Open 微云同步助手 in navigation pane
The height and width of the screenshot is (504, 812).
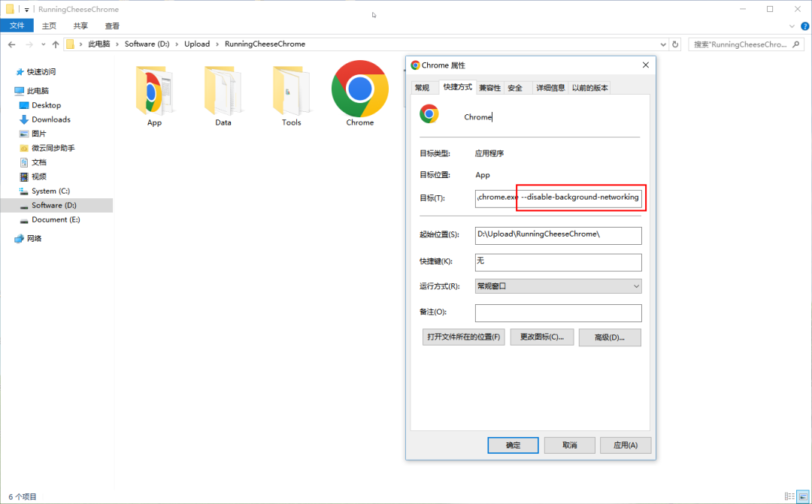[x=53, y=148]
